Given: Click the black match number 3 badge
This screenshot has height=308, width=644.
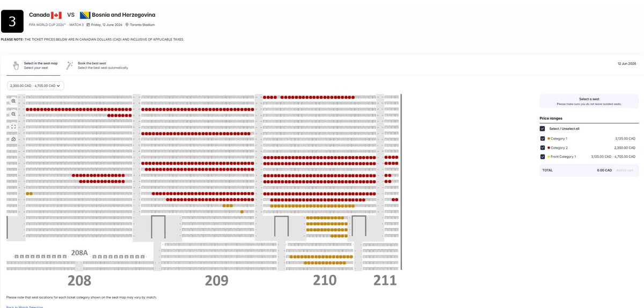Looking at the screenshot, I should coord(12,21).
